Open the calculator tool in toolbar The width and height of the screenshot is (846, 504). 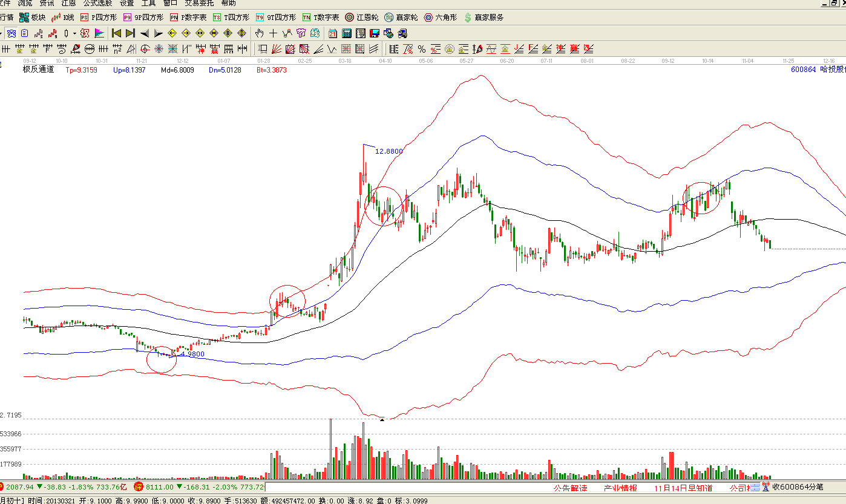click(347, 33)
